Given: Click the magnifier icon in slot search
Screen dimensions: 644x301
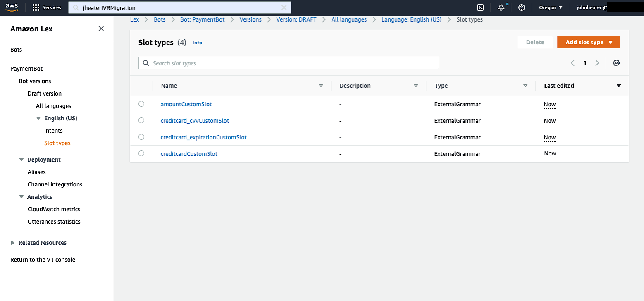Looking at the screenshot, I should [x=145, y=63].
